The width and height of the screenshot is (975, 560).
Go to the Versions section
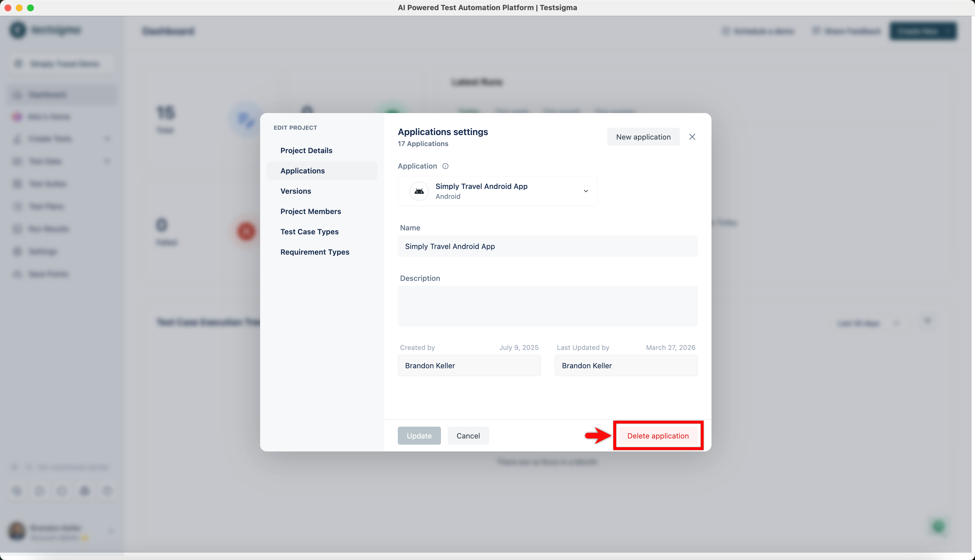click(x=295, y=191)
